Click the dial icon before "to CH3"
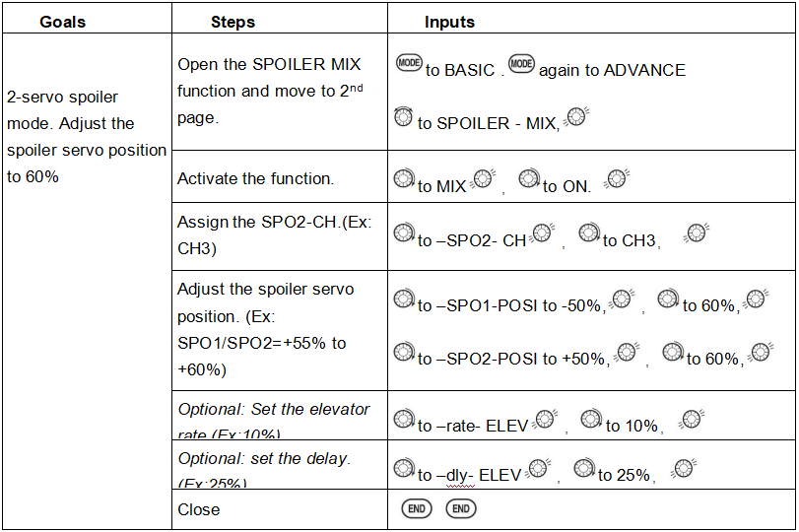 click(x=589, y=234)
